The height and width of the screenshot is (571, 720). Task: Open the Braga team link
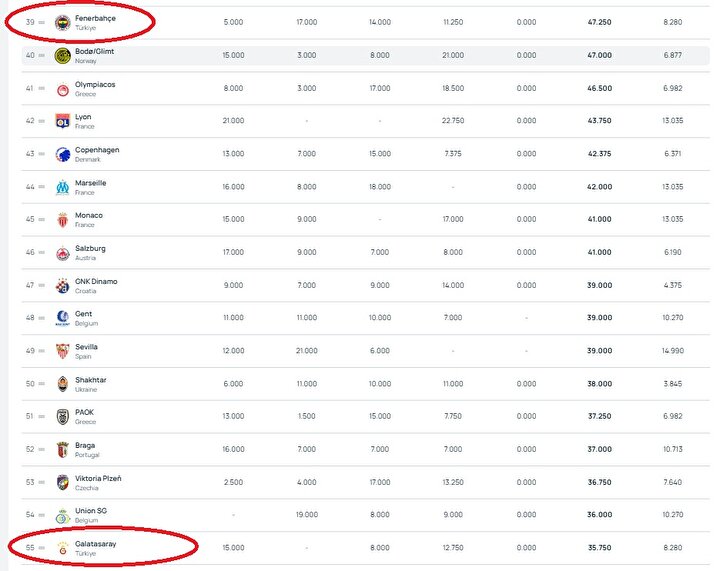(85, 445)
